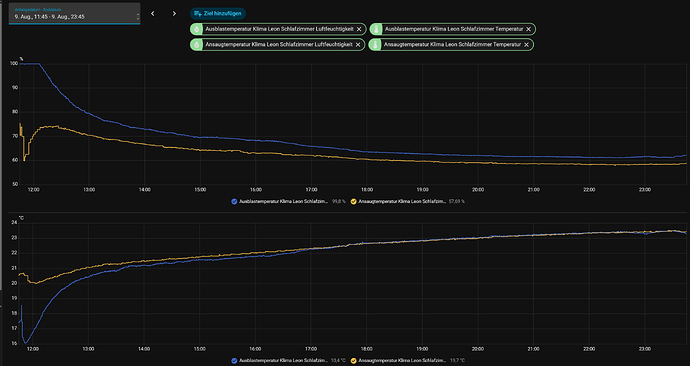
Task: Click the 12:00 label on temperature chart axis
Action: [33, 349]
